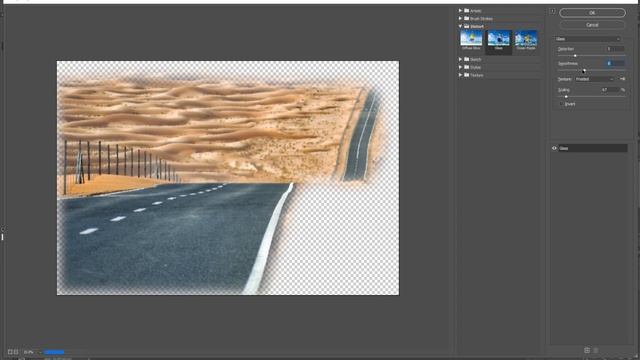Image resolution: width=640 pixels, height=360 pixels.
Task: Adjust the Scaling slider
Action: coord(566,97)
